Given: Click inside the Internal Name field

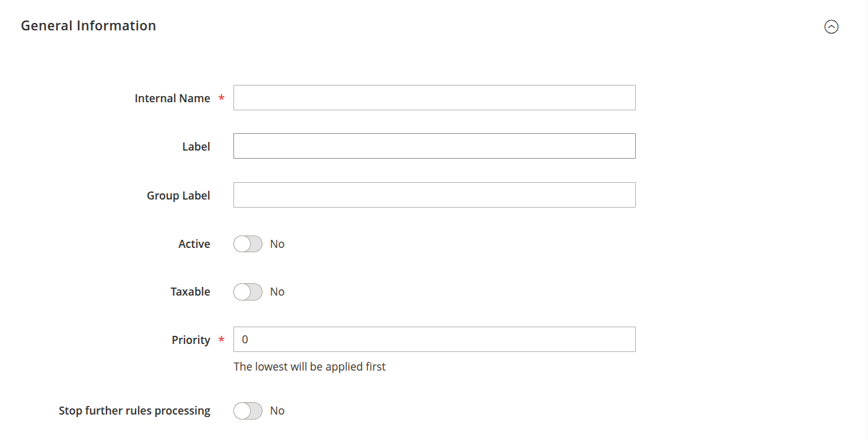Looking at the screenshot, I should coord(434,98).
